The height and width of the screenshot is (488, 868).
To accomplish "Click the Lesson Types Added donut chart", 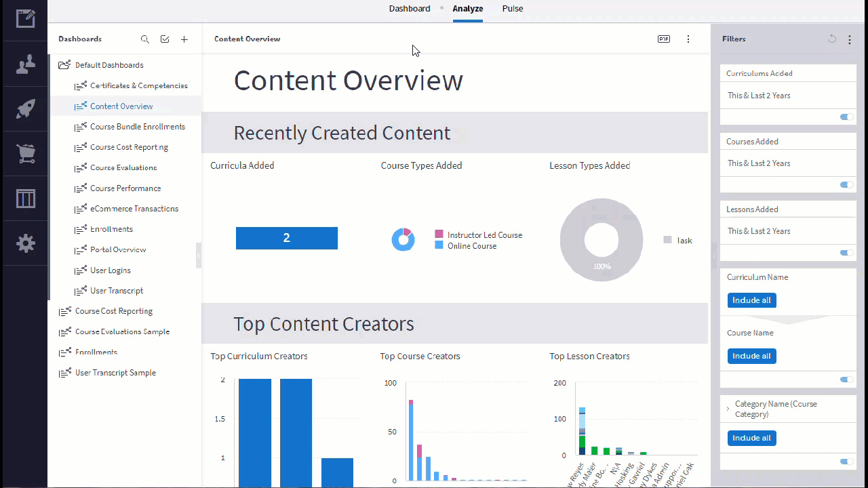I will [x=601, y=240].
